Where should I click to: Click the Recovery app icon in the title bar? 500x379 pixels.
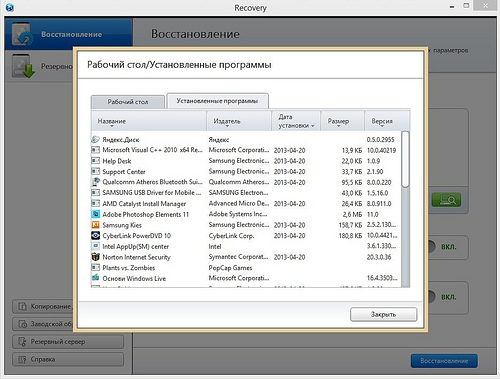pyautogui.click(x=10, y=7)
